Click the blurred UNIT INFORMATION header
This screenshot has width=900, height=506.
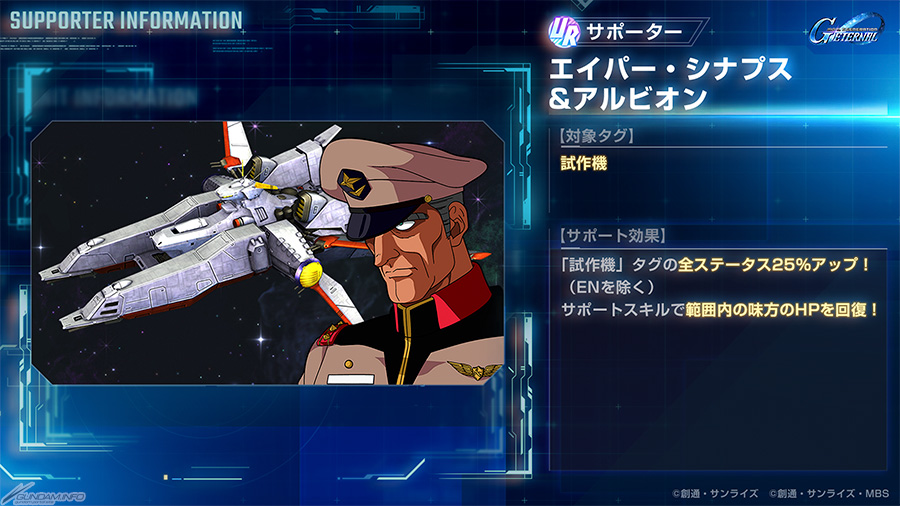tap(115, 96)
